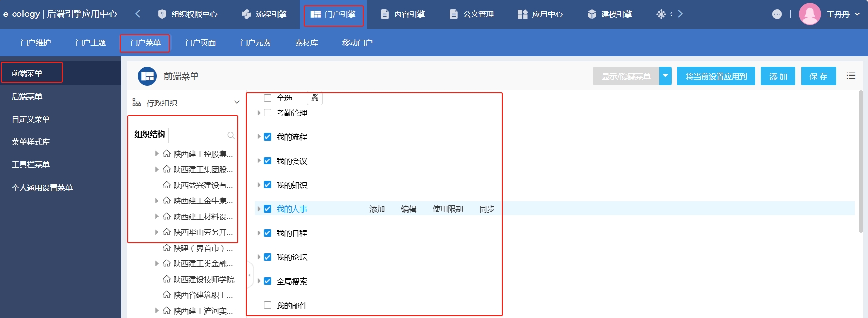
Task: Click the icon next to 全选
Action: 315,98
